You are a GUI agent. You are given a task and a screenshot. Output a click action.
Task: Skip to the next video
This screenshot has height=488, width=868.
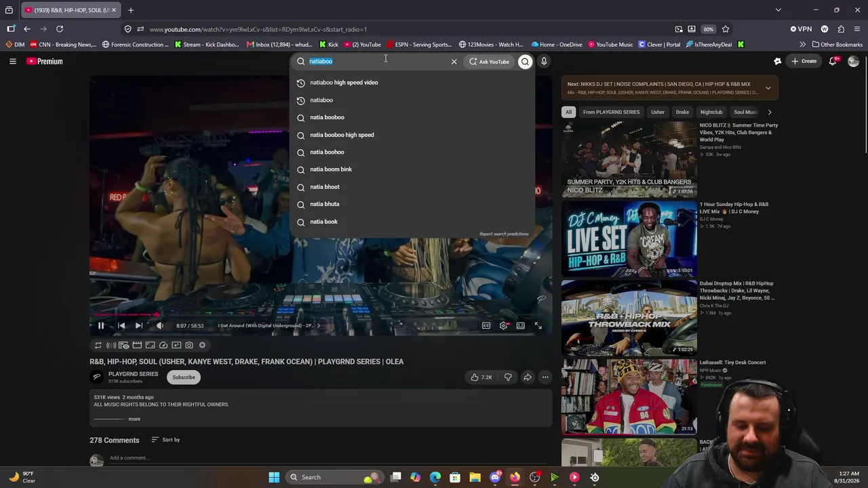click(139, 326)
